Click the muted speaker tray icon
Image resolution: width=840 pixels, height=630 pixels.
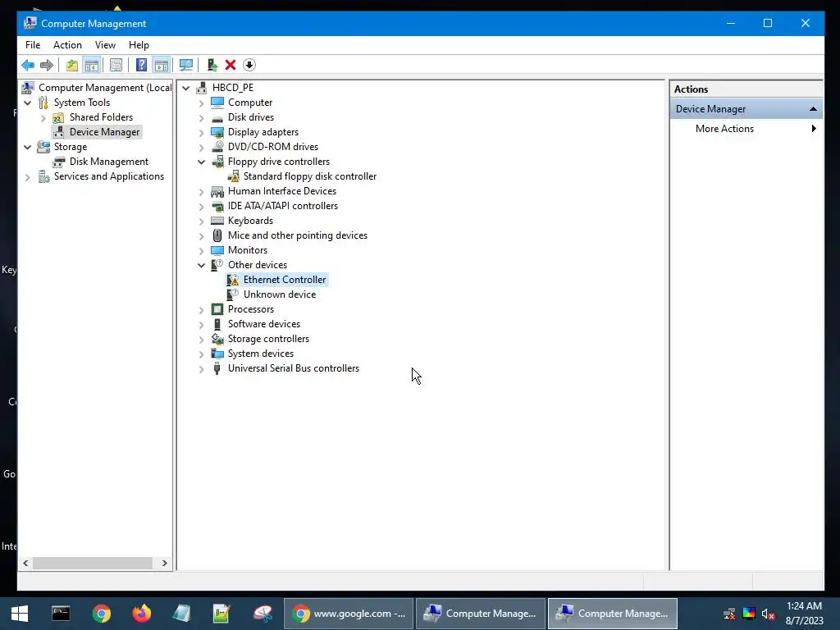[768, 614]
